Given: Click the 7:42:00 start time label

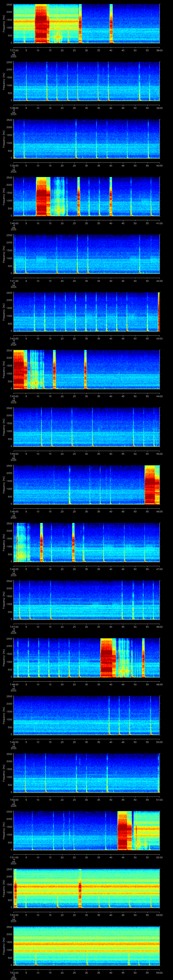Looking at the screenshot, I should [x=14, y=339].
